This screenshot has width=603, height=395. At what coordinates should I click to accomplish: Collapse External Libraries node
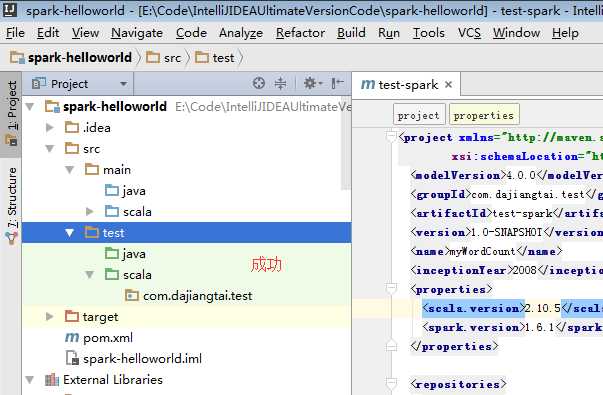pyautogui.click(x=30, y=380)
